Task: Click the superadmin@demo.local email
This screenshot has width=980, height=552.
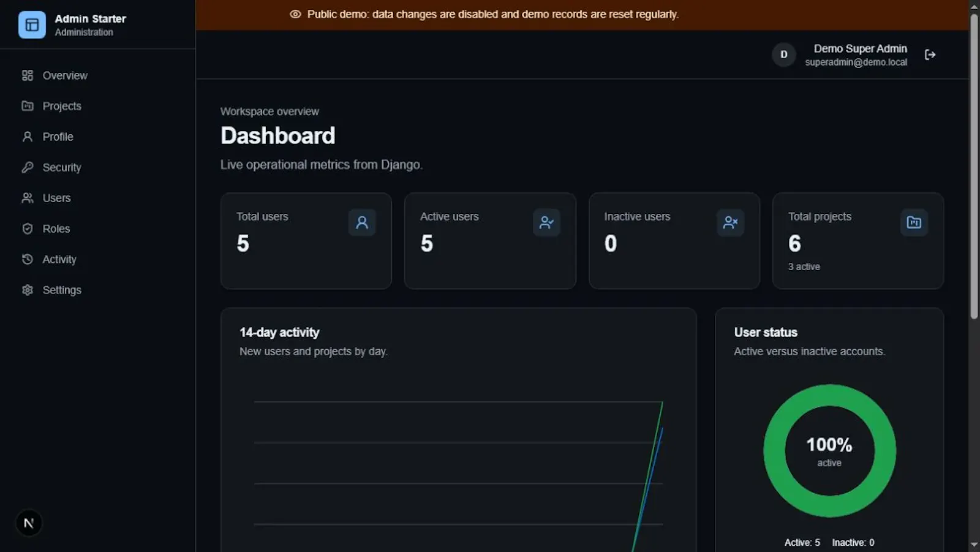Action: [856, 62]
